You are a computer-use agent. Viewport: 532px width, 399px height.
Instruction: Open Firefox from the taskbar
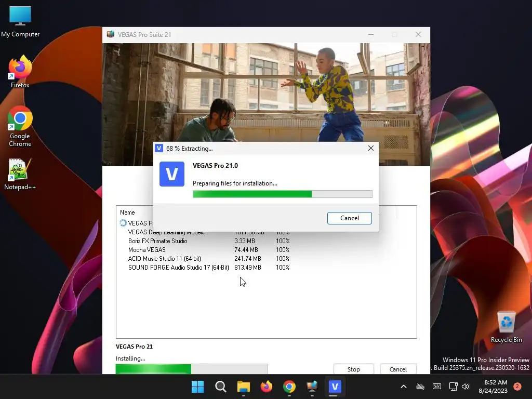[x=267, y=387]
